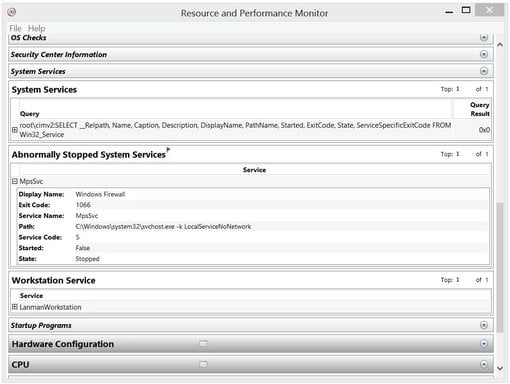Select the exit code value 1066
The height and width of the screenshot is (384, 510).
(x=83, y=205)
